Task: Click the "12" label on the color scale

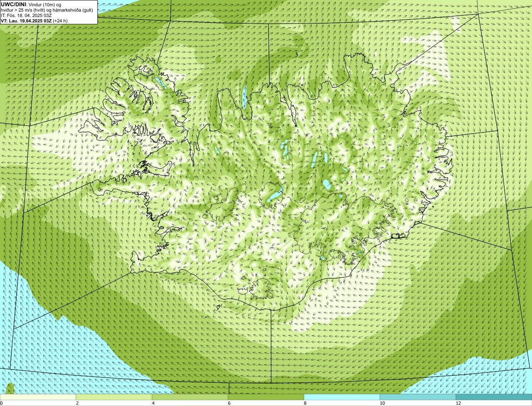Action: pyautogui.click(x=458, y=403)
